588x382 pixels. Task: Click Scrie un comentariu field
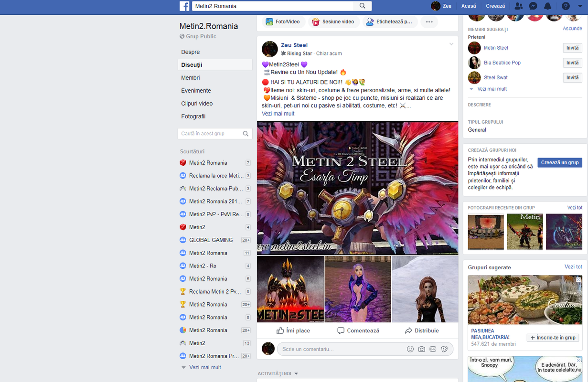pyautogui.click(x=342, y=349)
